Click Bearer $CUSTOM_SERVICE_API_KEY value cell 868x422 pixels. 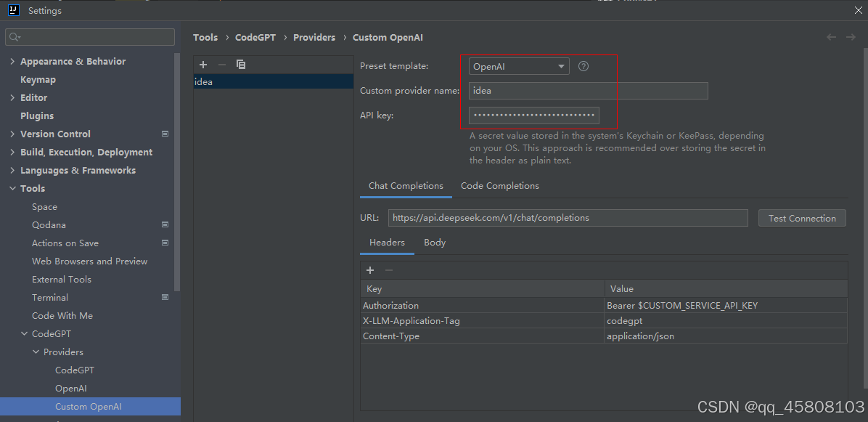pos(726,306)
